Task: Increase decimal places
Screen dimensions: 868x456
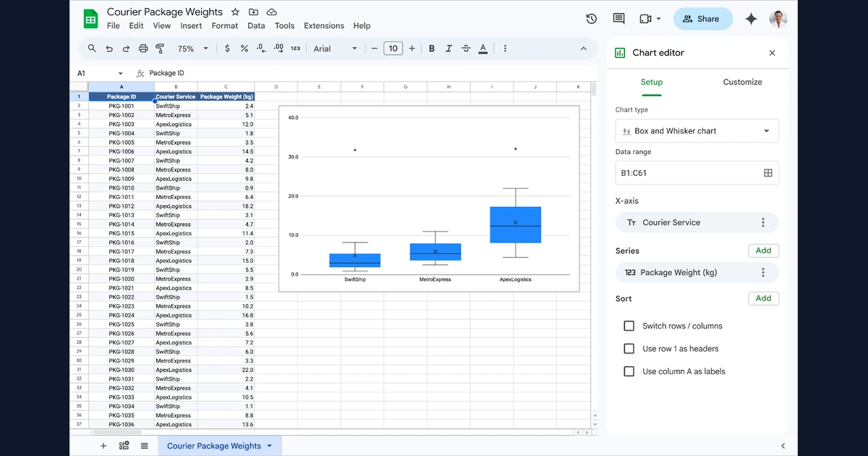Action: (x=278, y=48)
